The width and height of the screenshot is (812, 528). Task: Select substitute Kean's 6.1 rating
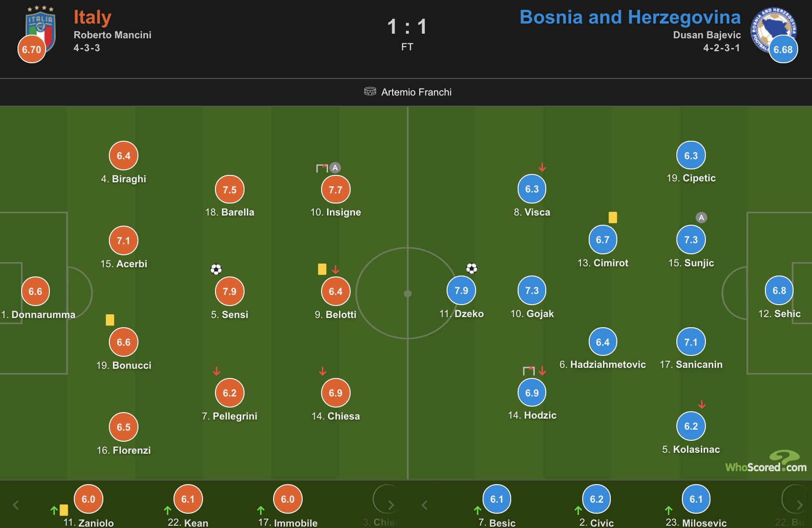tap(188, 499)
